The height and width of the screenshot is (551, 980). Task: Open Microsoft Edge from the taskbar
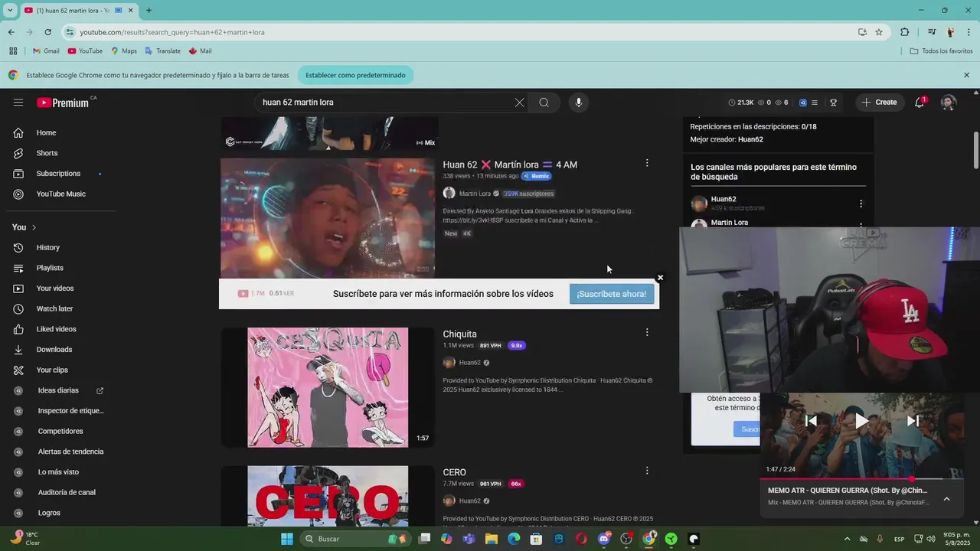(x=514, y=540)
